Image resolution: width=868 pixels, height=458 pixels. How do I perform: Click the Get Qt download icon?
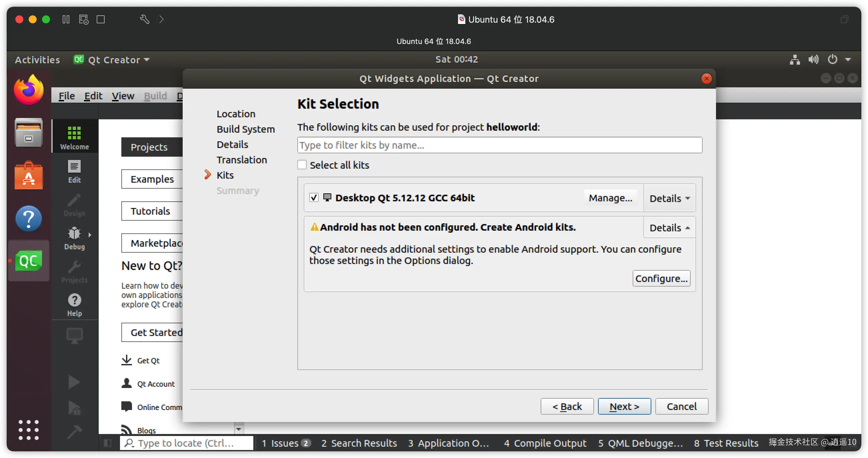tap(126, 360)
